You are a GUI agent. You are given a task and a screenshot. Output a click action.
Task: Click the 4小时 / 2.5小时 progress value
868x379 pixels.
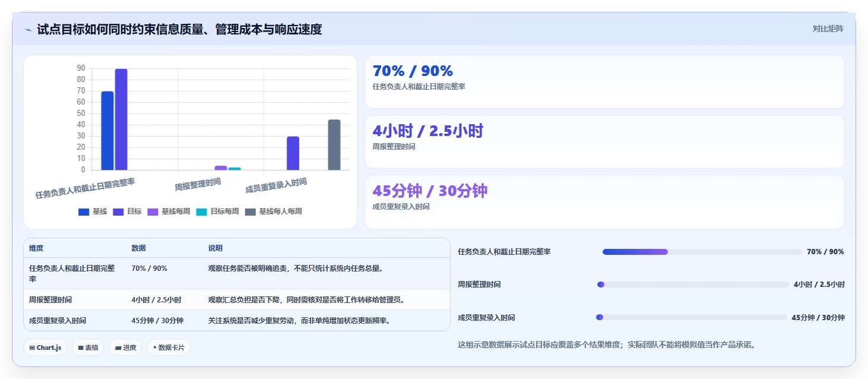click(x=819, y=285)
